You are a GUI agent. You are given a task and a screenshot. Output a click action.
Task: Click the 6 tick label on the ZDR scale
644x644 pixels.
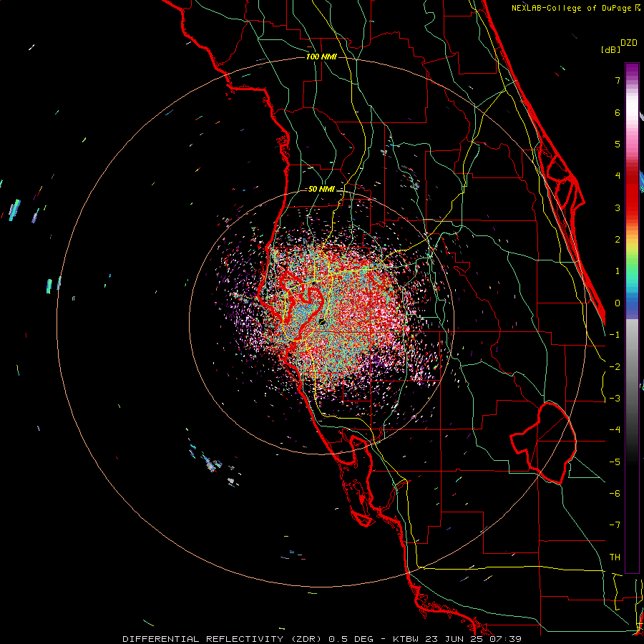click(x=618, y=112)
